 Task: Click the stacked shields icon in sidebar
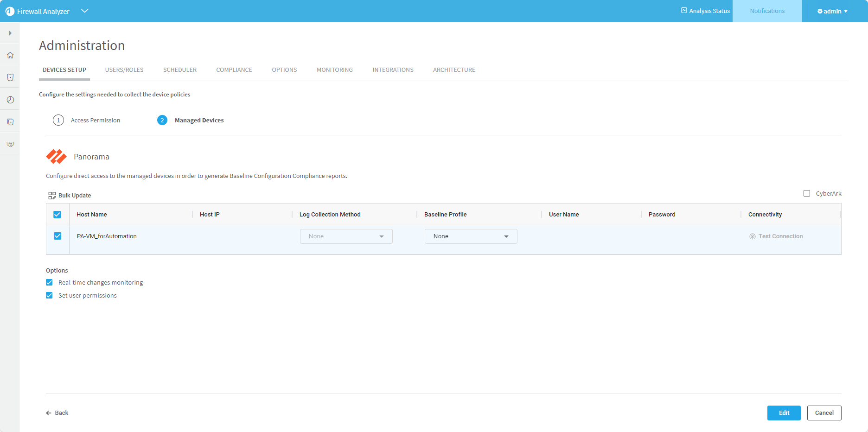(10, 122)
